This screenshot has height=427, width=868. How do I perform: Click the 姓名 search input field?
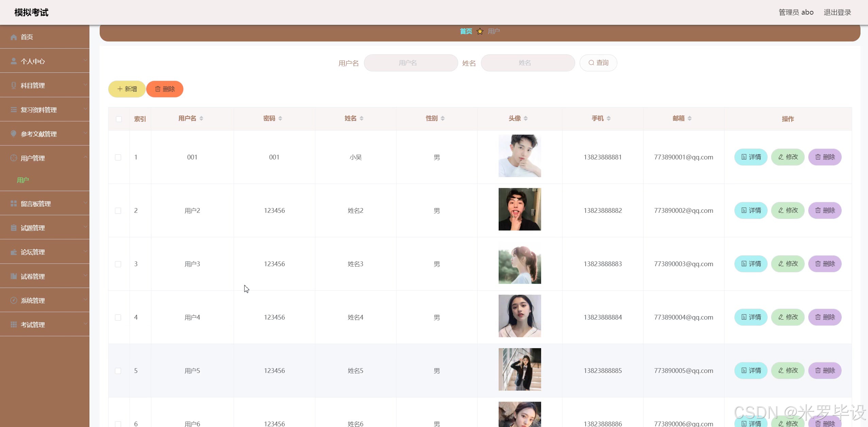(x=528, y=63)
